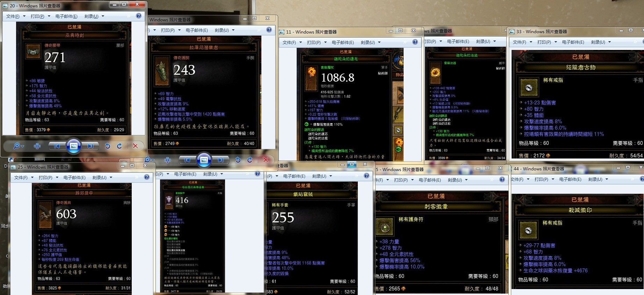The image size is (644, 295).
Task: Click the actual size icon in window 20
Action: tap(37, 146)
